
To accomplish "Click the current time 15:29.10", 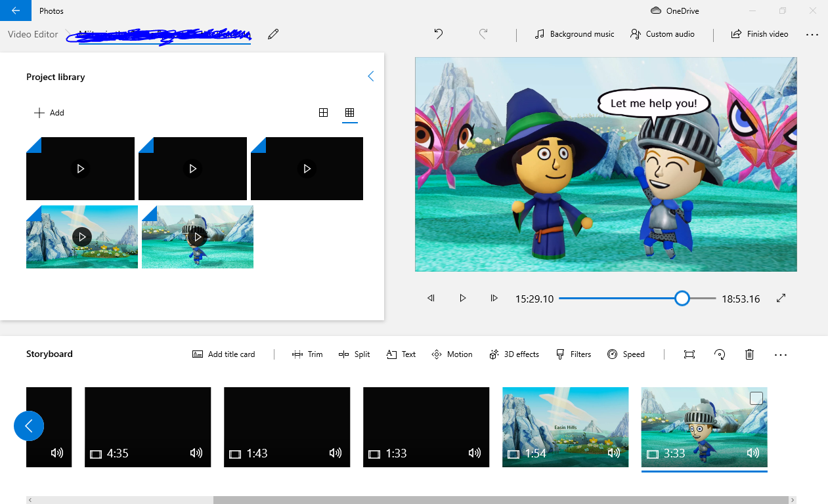I will point(534,299).
